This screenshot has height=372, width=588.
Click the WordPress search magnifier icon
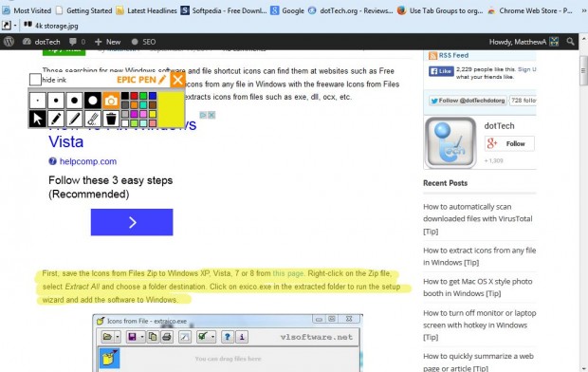pyautogui.click(x=570, y=42)
